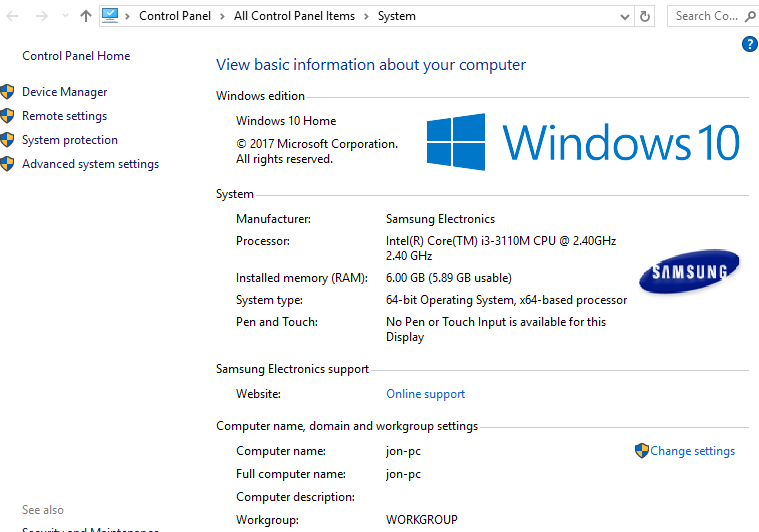759x532 pixels.
Task: Click the search magnifier icon
Action: click(x=750, y=16)
